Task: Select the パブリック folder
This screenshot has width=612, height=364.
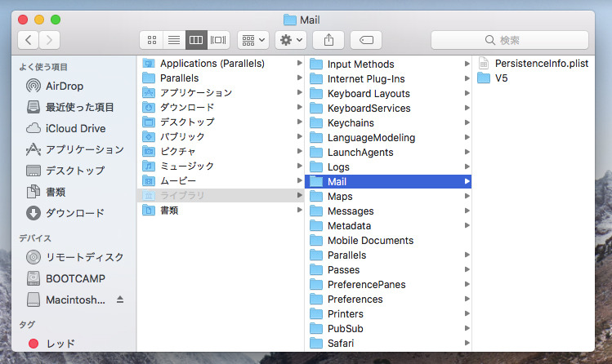Action: coord(221,136)
